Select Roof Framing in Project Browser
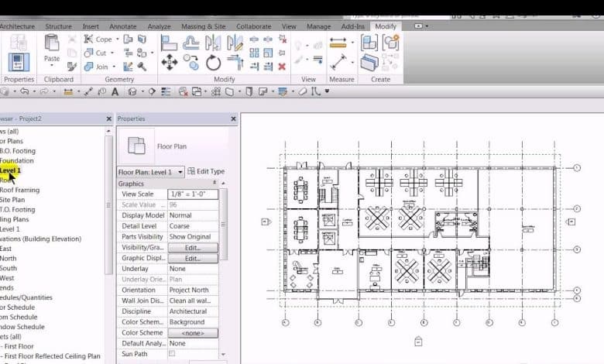The width and height of the screenshot is (604, 364). point(19,190)
